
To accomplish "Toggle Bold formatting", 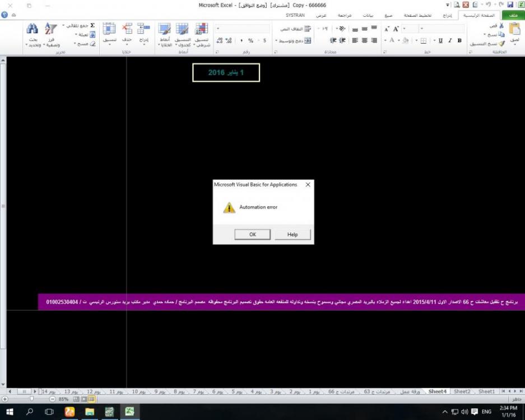I will pyautogui.click(x=459, y=40).
